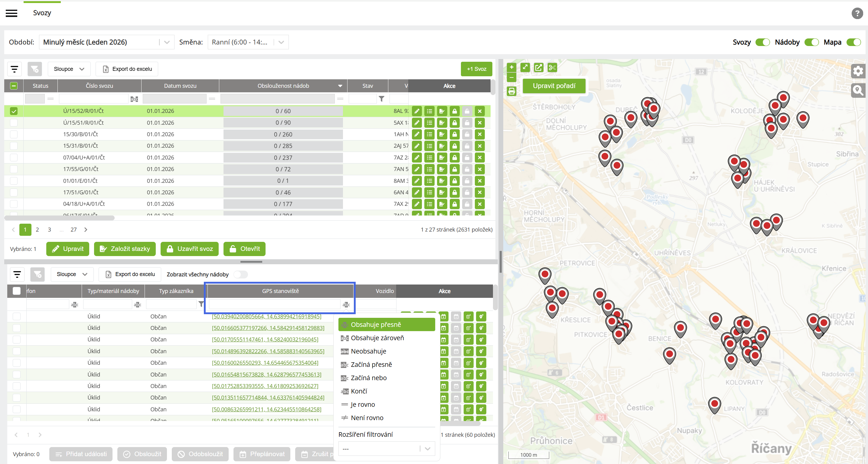Open the hamburger main menu
The width and height of the screenshot is (868, 464).
tap(11, 13)
